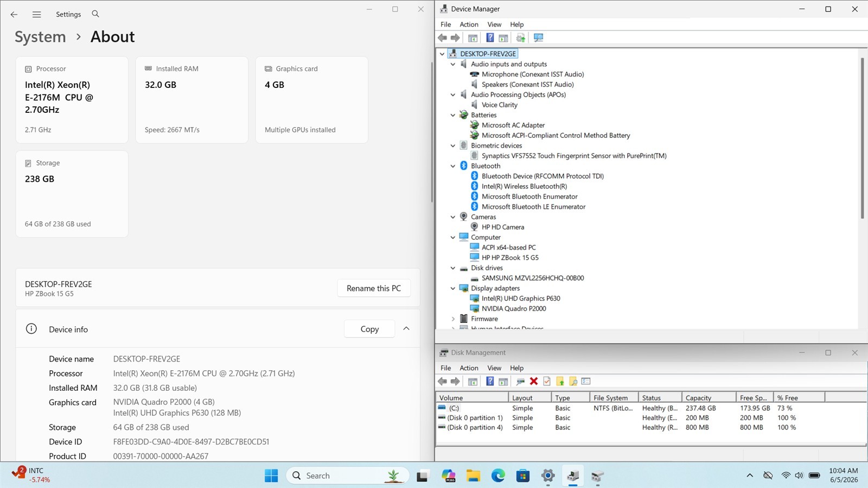Toggle the console tree button in Device Manager toolbar
Screen dimensions: 868x488
tap(473, 38)
